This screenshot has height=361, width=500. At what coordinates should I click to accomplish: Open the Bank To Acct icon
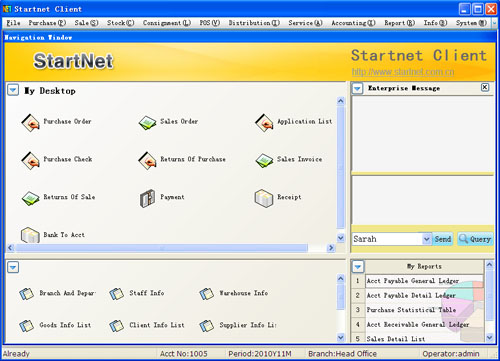click(30, 235)
